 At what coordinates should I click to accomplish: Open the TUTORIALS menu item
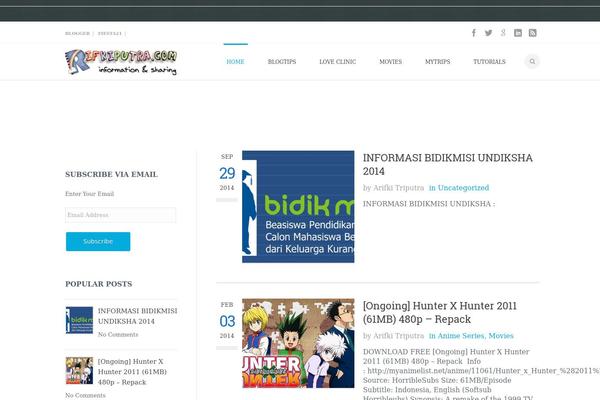point(489,62)
